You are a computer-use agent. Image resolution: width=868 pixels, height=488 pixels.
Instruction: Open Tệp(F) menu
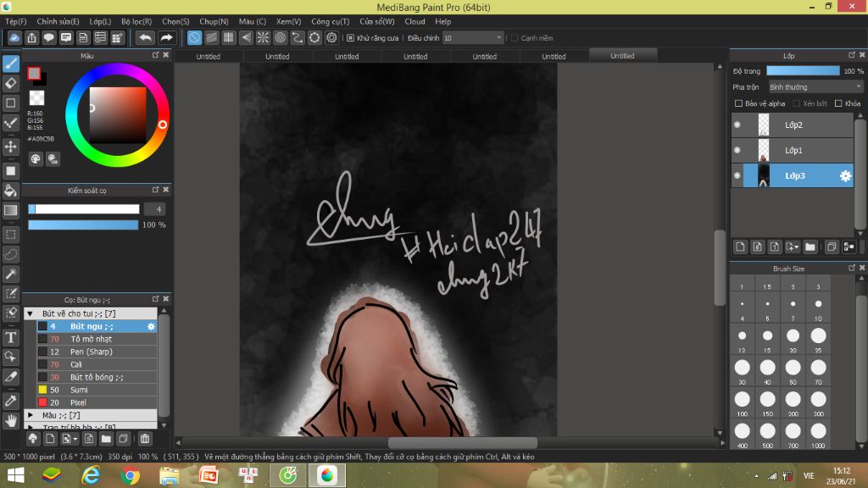coord(16,21)
